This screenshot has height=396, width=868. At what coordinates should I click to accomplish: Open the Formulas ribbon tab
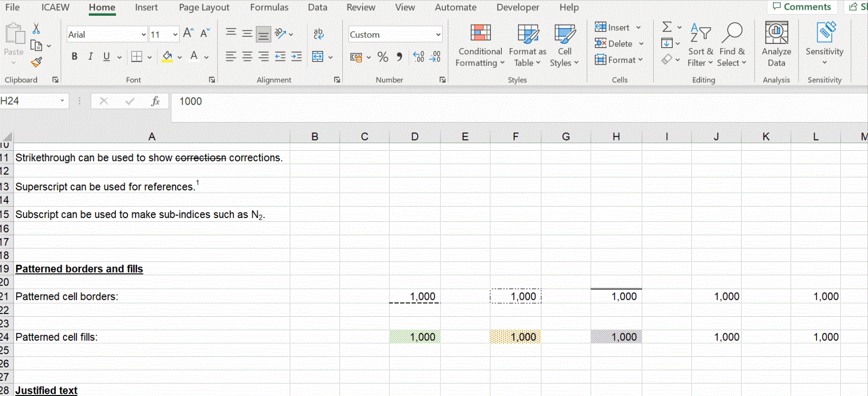click(x=269, y=8)
